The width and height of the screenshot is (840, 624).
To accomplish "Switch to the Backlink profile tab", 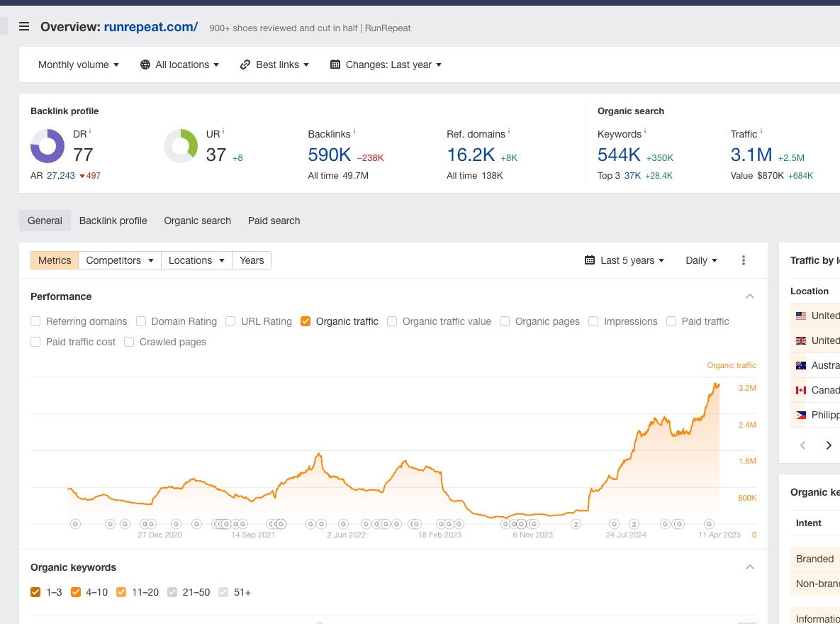I will pyautogui.click(x=113, y=221).
